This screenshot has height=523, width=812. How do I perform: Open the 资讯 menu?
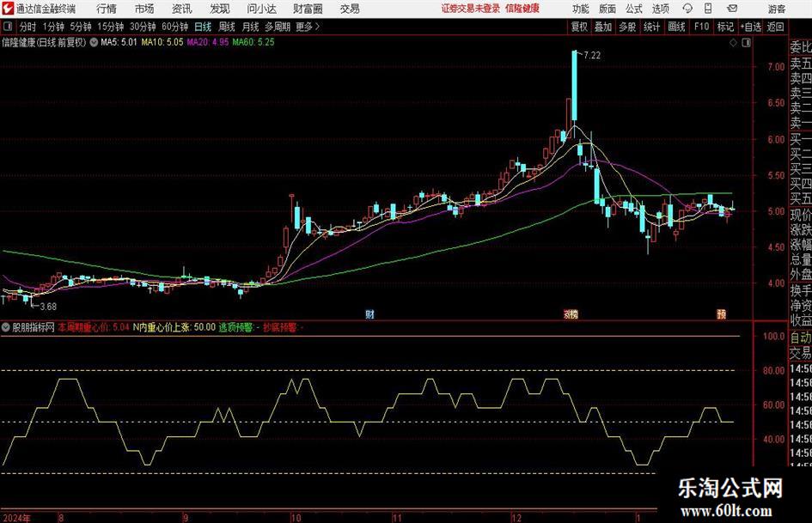[x=182, y=9]
